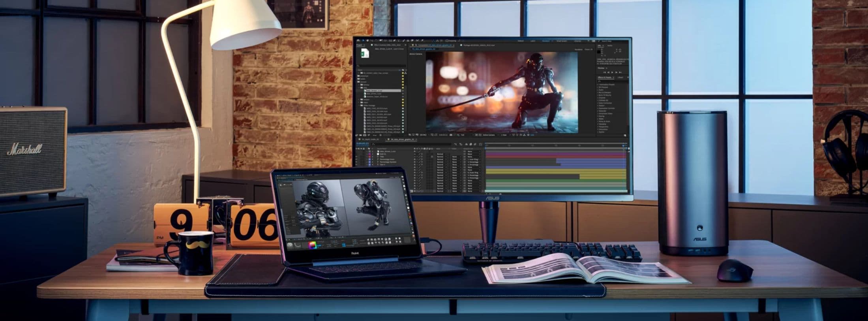Collapse the Video Footage folder in Project panel
The width and height of the screenshot is (868, 321).
(x=359, y=106)
